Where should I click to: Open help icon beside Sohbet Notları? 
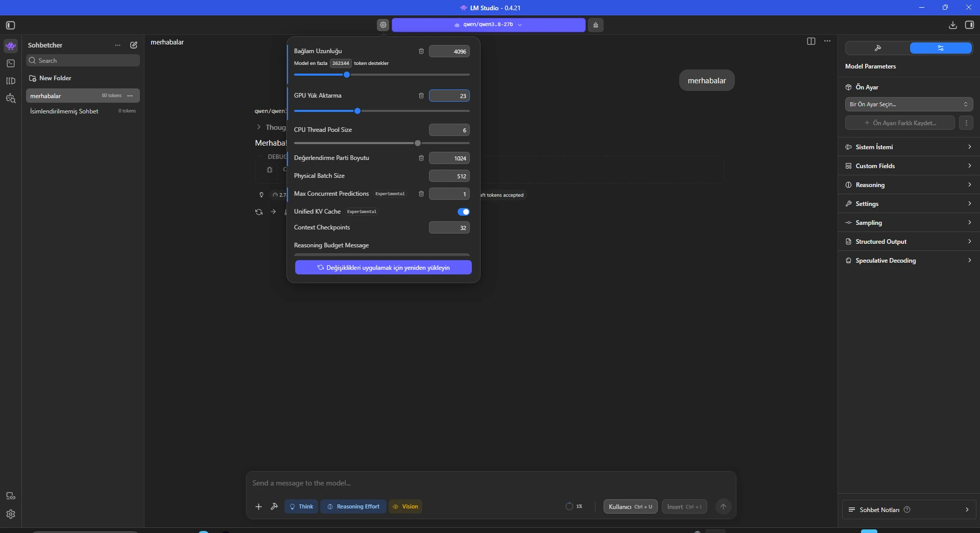(907, 509)
